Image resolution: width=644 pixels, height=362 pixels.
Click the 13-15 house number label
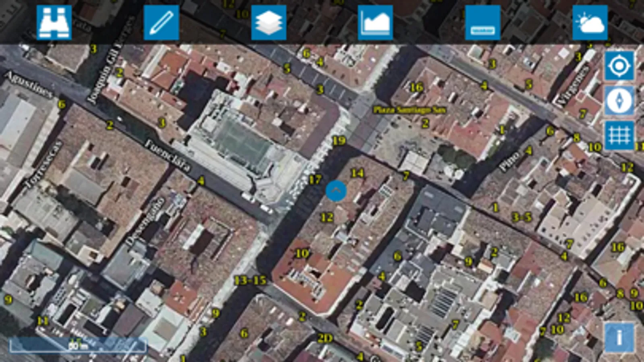click(250, 280)
